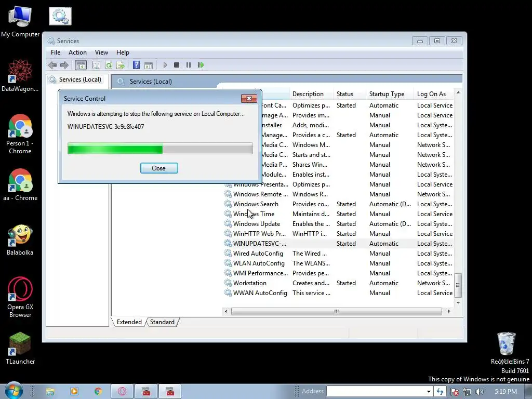Toggle the Show/Hide Action Pane toolbar icon
The image size is (532, 399).
pos(149,65)
